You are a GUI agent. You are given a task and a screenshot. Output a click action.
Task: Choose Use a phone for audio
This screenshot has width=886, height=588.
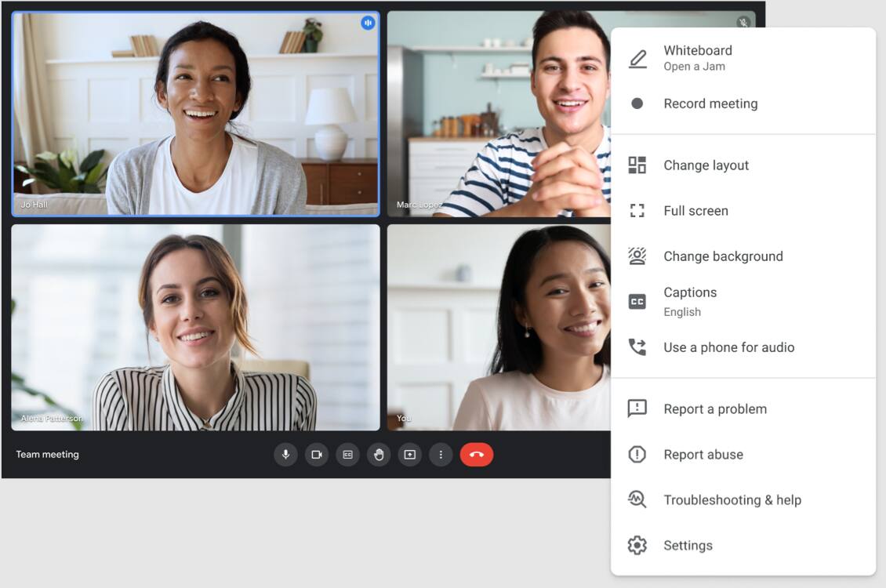tap(729, 347)
